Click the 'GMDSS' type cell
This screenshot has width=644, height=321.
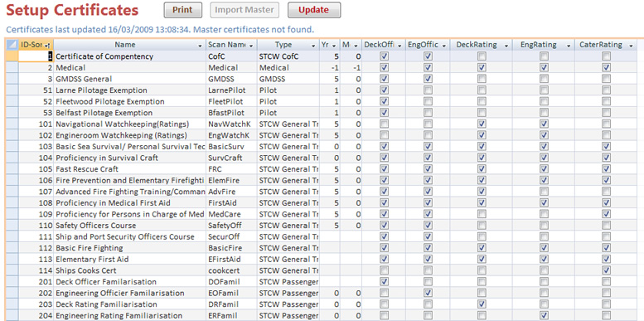(x=288, y=79)
